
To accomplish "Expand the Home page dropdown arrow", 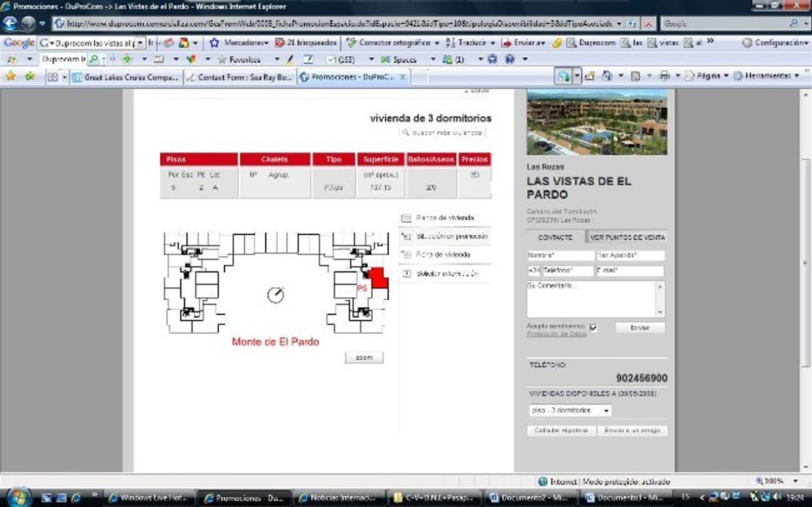I will click(620, 76).
